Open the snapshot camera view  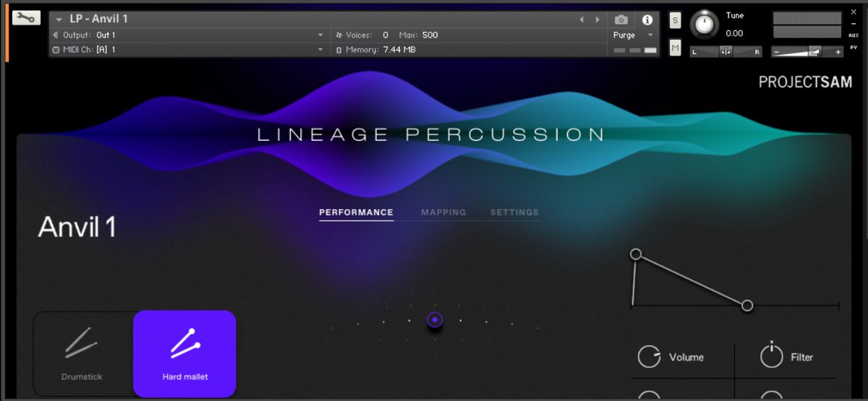(621, 20)
